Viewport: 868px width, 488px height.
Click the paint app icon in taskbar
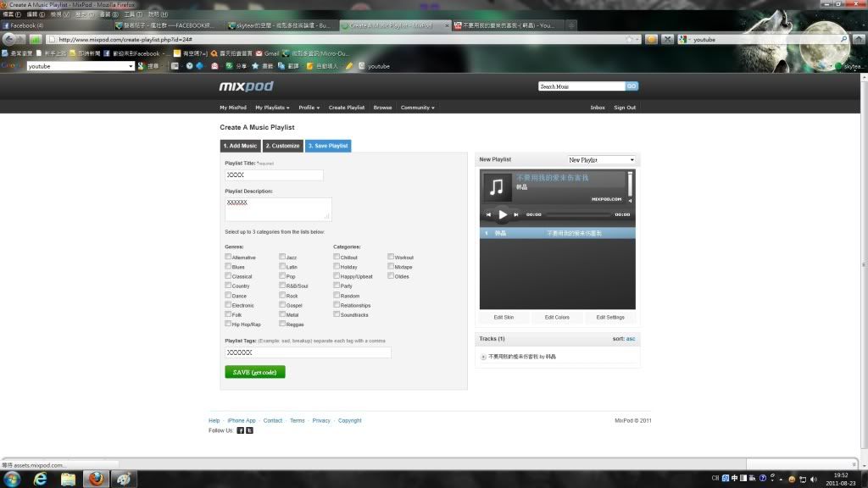coord(124,480)
